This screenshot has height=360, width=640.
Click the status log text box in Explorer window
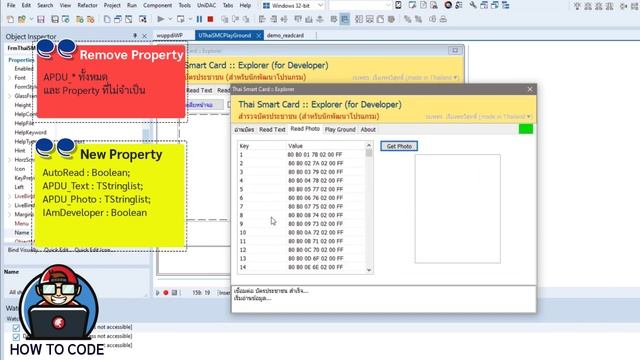coord(383,299)
